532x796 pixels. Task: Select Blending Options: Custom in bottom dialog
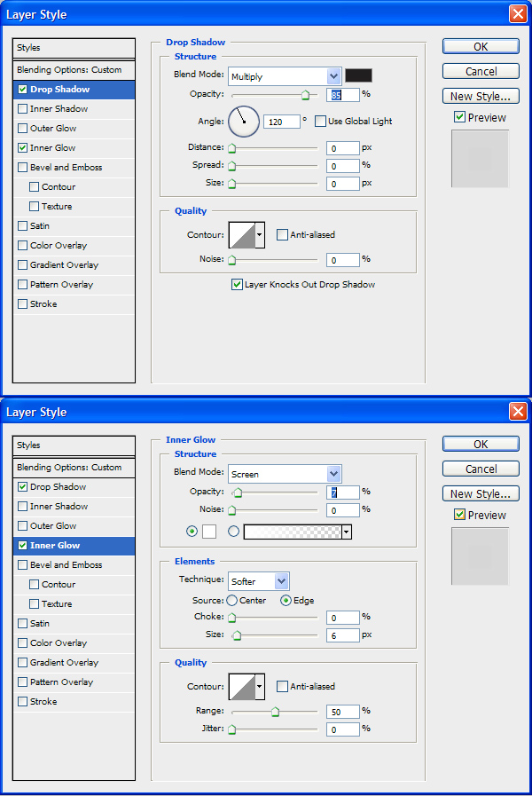74,467
